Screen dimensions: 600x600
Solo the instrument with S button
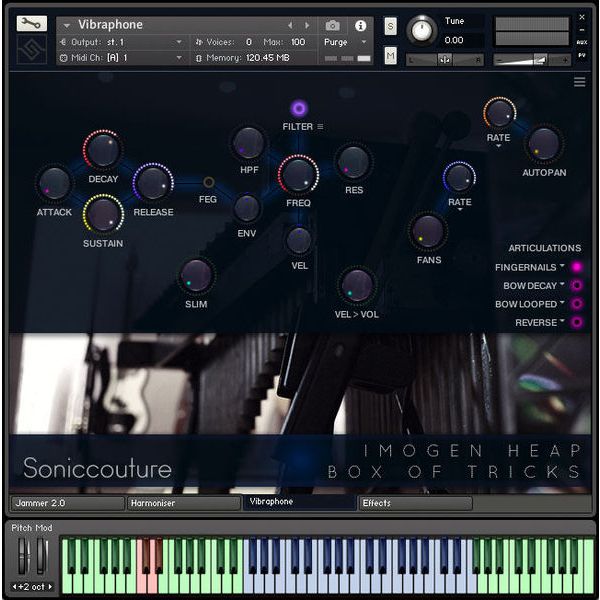(x=390, y=26)
